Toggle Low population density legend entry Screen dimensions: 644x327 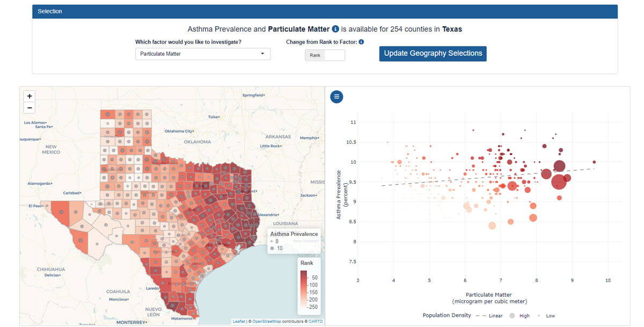coord(547,316)
